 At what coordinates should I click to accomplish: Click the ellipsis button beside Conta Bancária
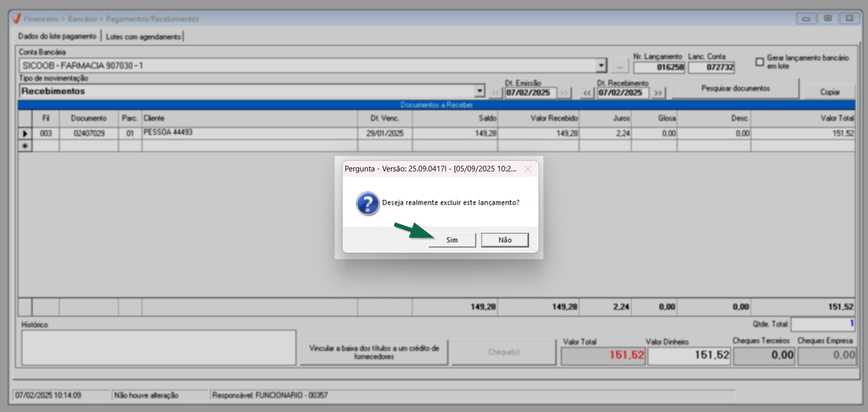pyautogui.click(x=620, y=67)
